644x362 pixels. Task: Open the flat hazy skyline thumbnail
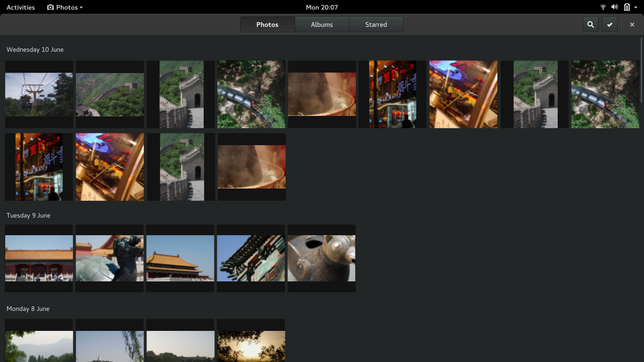[x=181, y=341]
